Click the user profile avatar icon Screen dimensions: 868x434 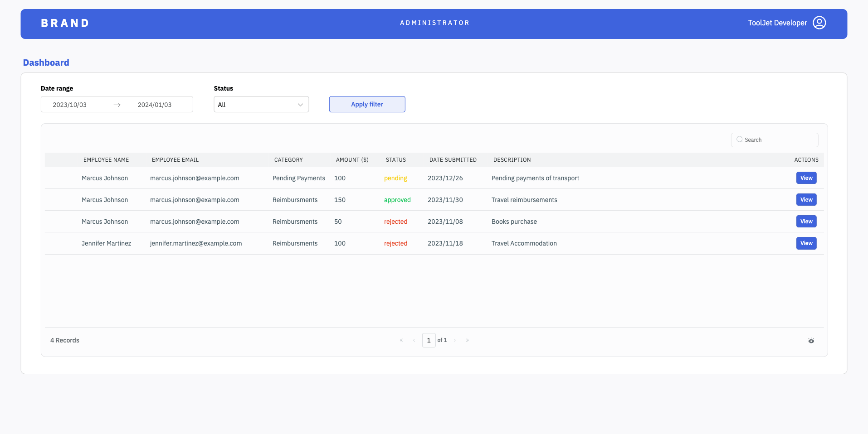(819, 23)
